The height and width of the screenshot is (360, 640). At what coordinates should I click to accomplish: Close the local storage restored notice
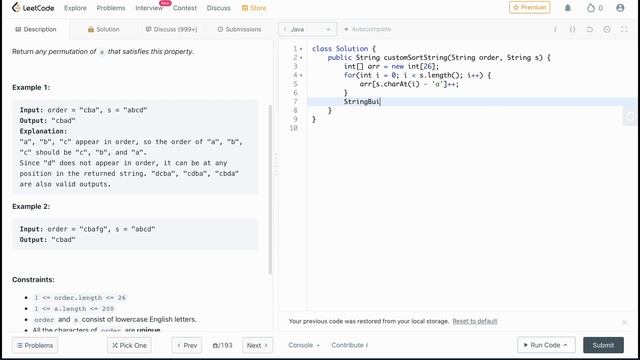click(624, 322)
